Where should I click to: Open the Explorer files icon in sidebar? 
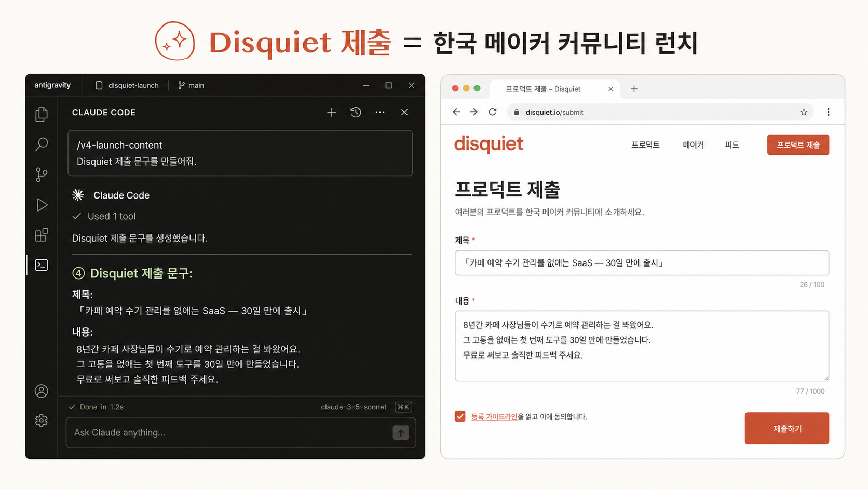click(42, 114)
